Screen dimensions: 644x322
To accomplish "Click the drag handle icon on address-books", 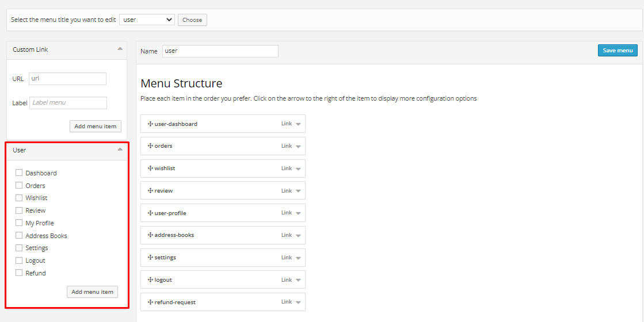I will (150, 235).
